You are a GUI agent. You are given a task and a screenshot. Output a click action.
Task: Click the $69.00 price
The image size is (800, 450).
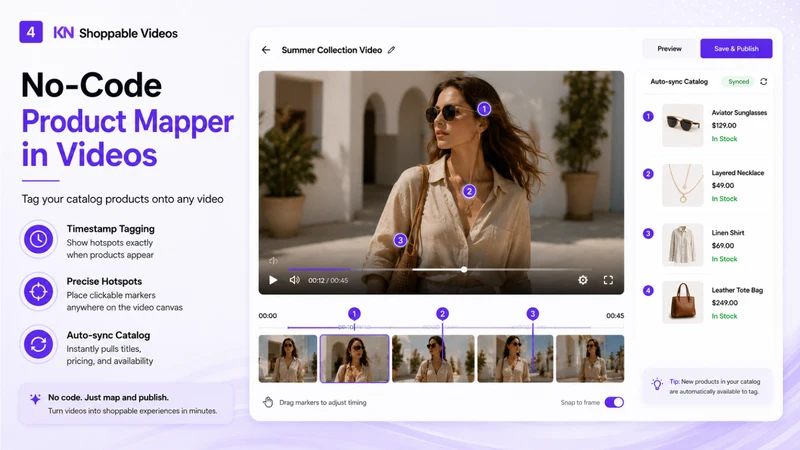(x=723, y=245)
